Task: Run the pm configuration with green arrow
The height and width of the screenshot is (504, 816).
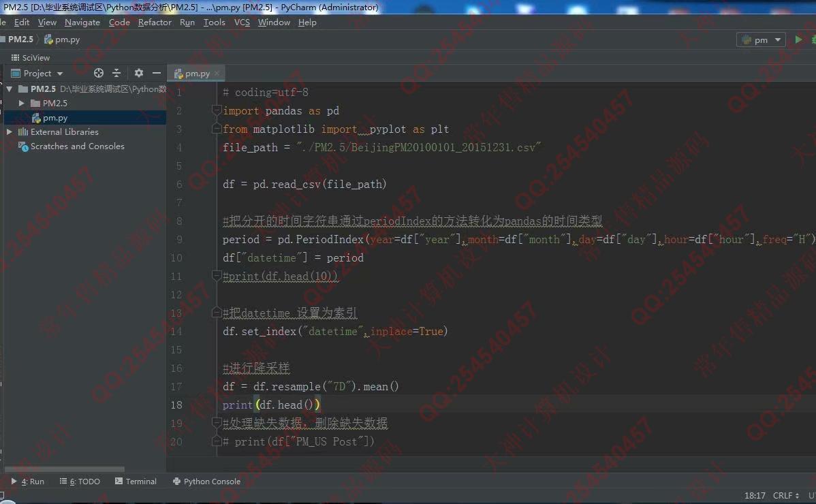Action: point(798,40)
